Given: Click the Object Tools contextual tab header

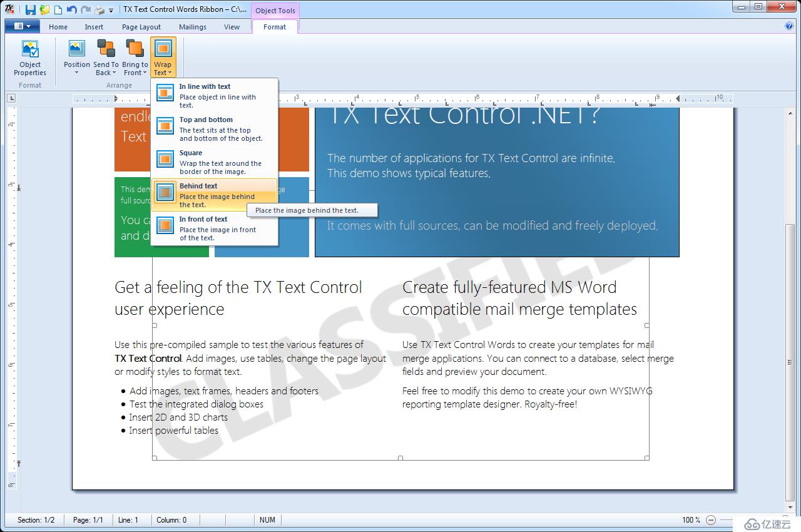Looking at the screenshot, I should tap(275, 11).
